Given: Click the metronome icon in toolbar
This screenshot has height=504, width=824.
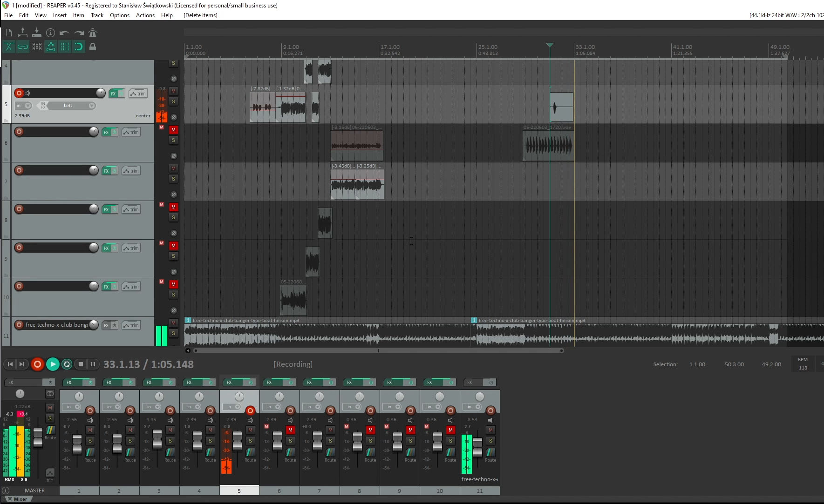Looking at the screenshot, I should point(93,33).
